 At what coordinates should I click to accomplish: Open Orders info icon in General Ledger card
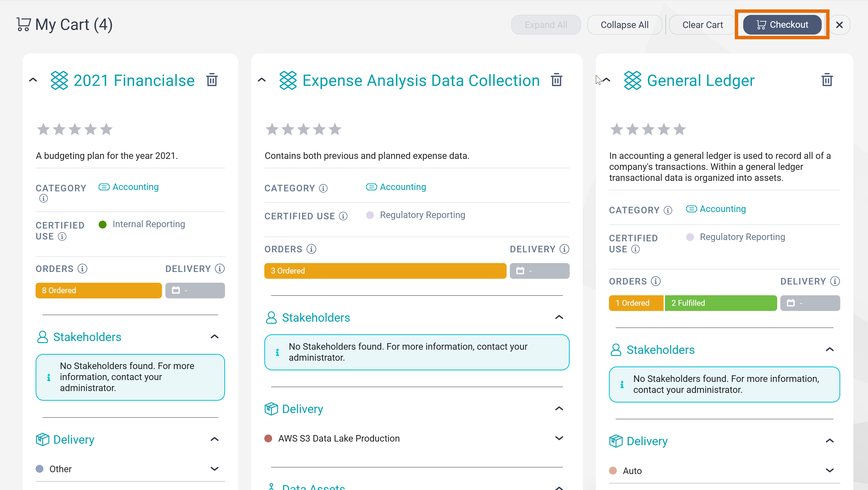(656, 281)
